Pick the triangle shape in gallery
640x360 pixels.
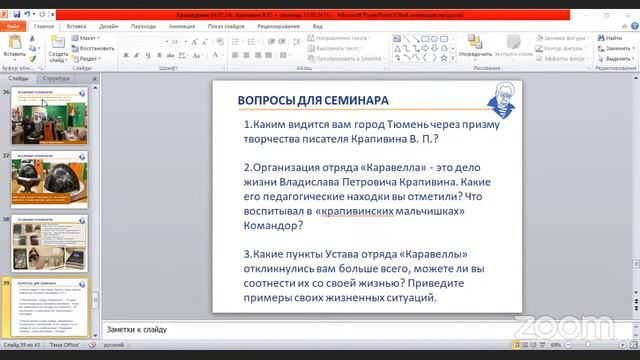[x=398, y=49]
